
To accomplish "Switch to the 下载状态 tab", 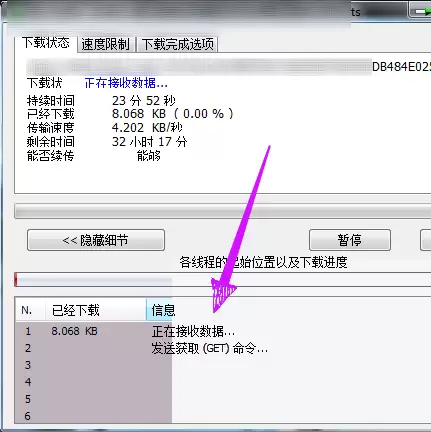I will 46,43.
